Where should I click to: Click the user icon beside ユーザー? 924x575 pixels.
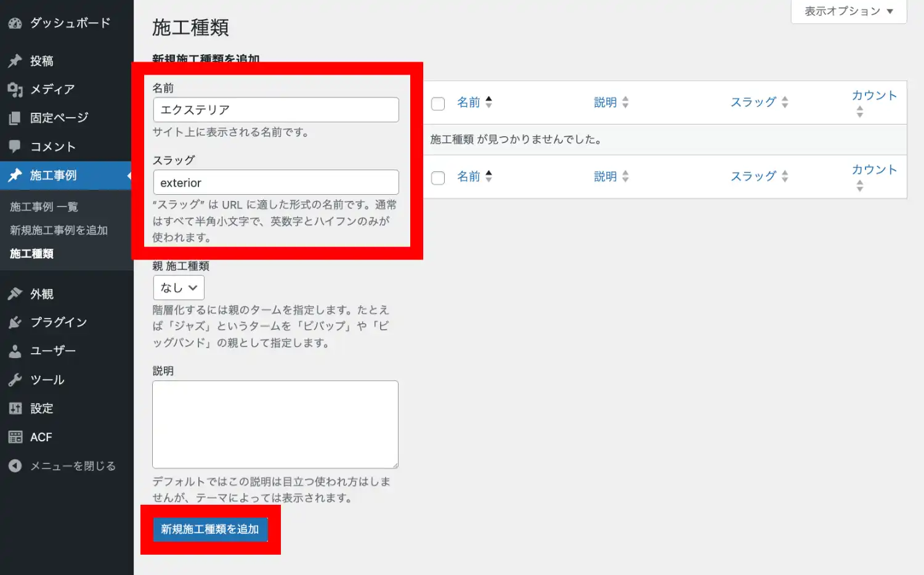point(15,351)
